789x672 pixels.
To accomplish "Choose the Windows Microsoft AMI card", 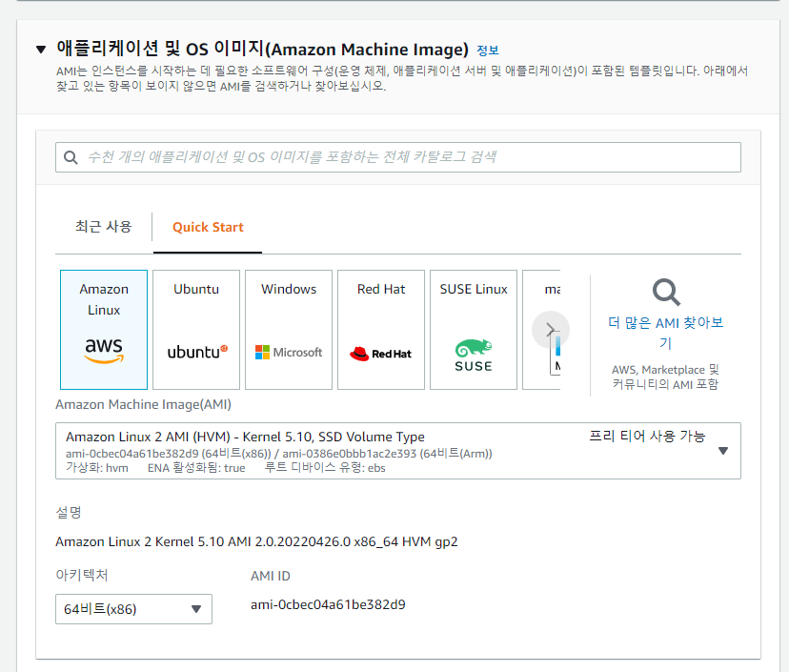I will (289, 330).
